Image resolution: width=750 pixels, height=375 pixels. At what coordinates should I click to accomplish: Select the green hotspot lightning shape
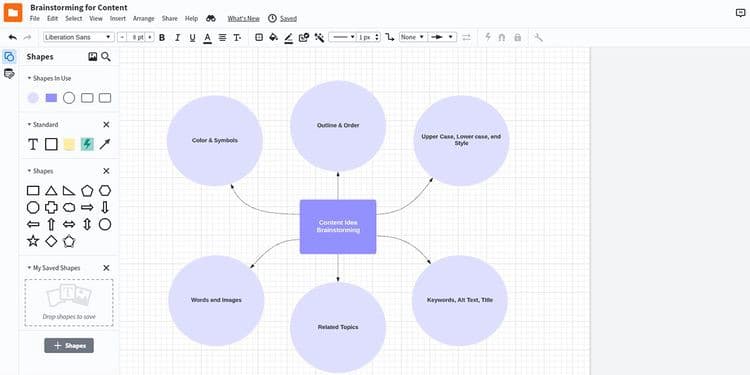click(87, 144)
